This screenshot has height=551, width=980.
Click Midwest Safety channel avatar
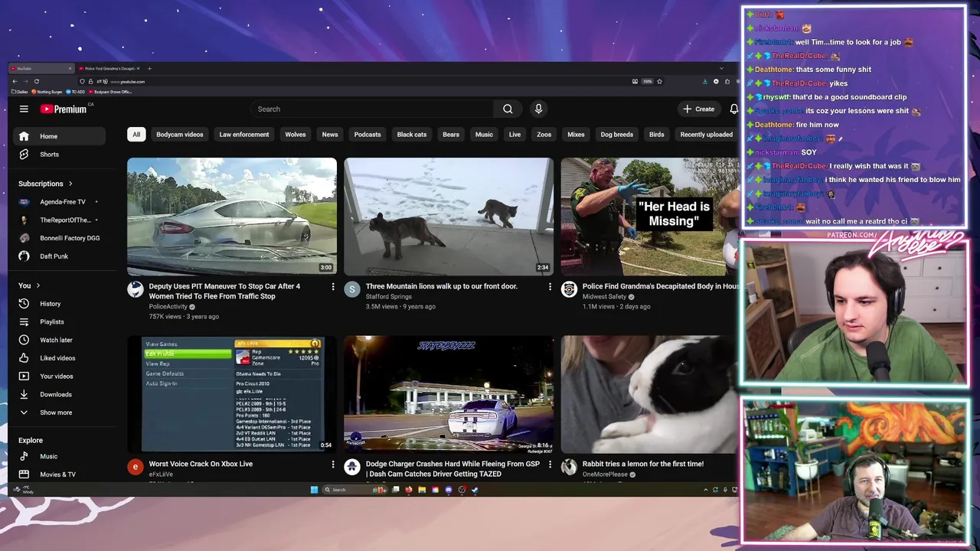point(569,289)
